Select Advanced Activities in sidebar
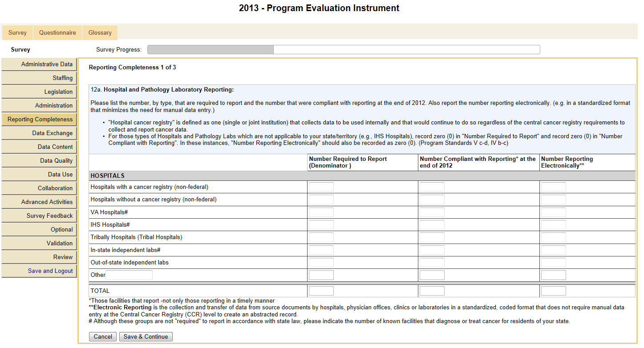 click(39, 202)
